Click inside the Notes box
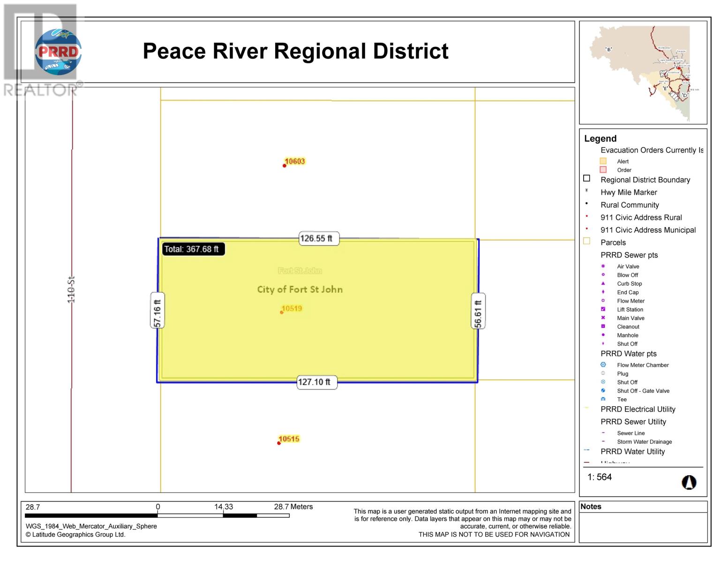This screenshot has width=728, height=563. (643, 527)
